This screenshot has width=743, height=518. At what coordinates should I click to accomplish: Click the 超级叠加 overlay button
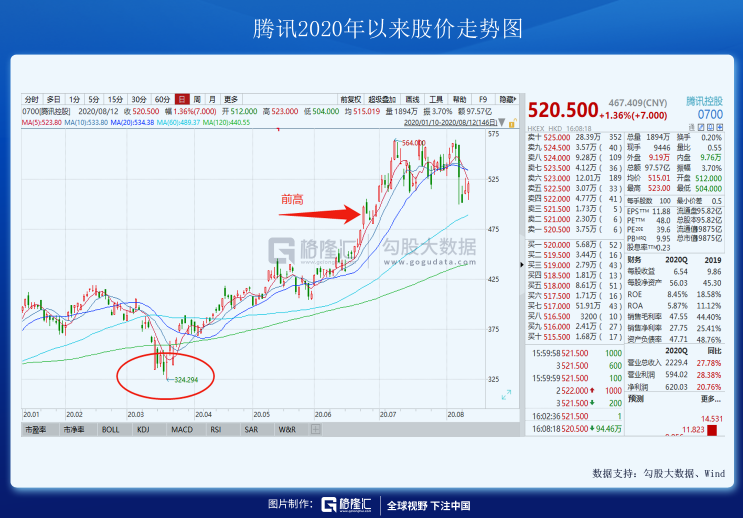[x=382, y=100]
